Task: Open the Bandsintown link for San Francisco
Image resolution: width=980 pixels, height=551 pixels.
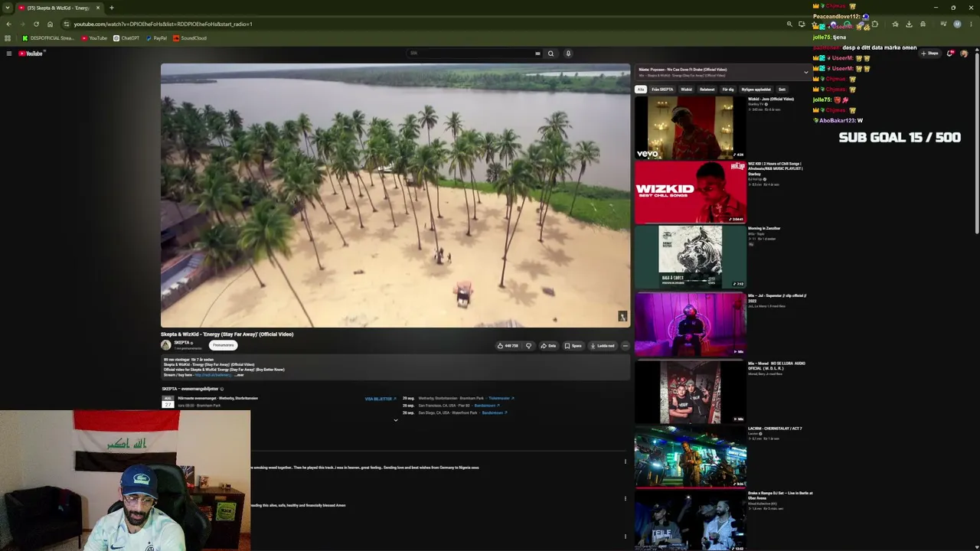Action: [487, 406]
